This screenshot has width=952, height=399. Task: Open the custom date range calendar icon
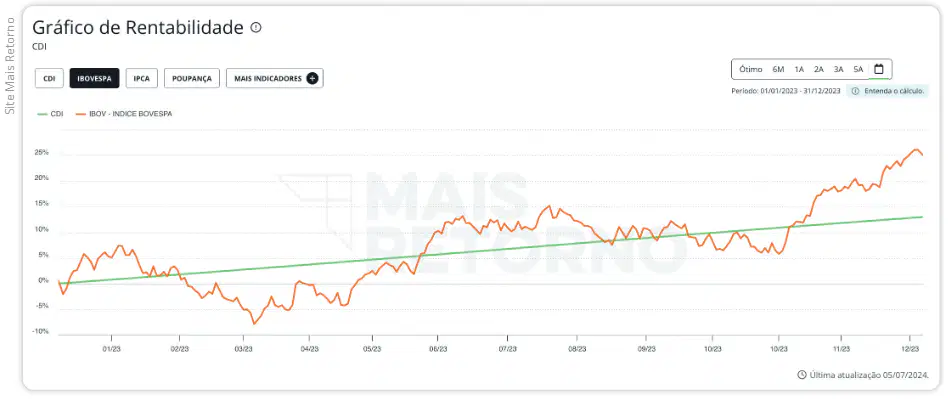pos(879,69)
